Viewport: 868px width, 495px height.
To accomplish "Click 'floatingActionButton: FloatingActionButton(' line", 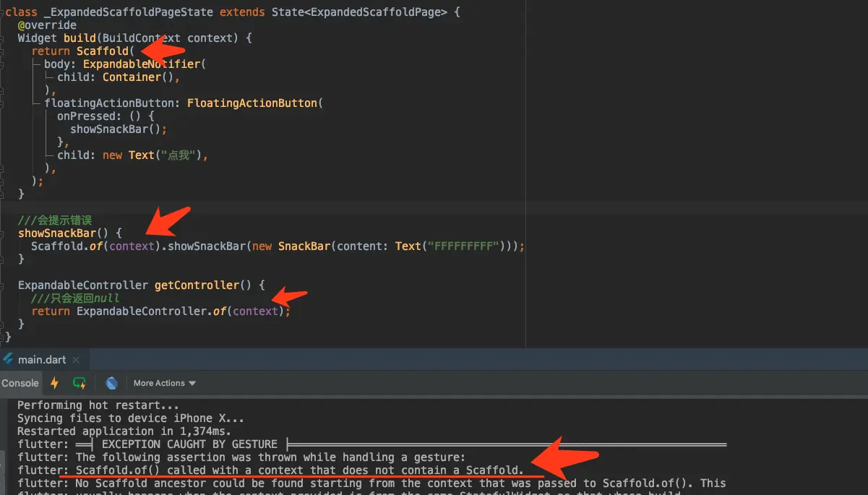I will (183, 103).
